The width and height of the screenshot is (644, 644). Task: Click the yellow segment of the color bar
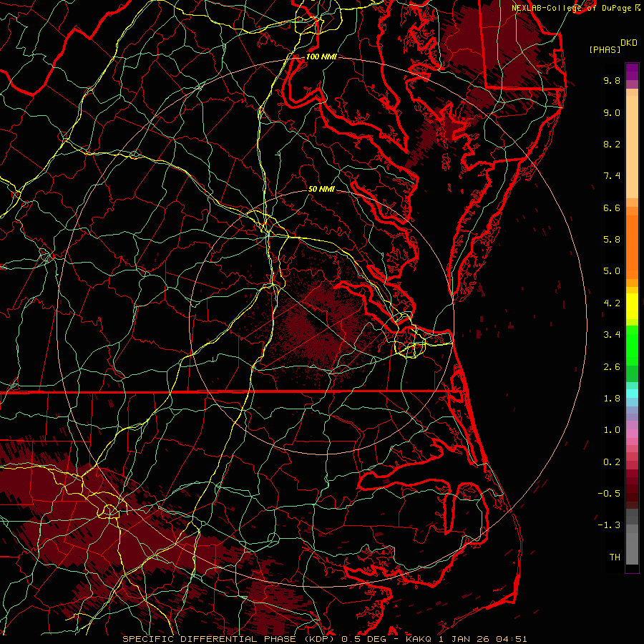[x=632, y=306]
